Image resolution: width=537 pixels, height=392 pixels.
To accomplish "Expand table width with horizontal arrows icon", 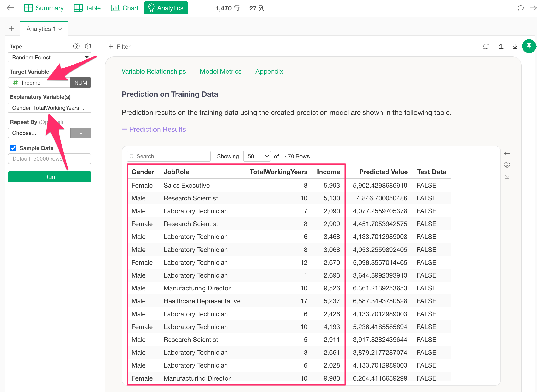I will coord(507,154).
